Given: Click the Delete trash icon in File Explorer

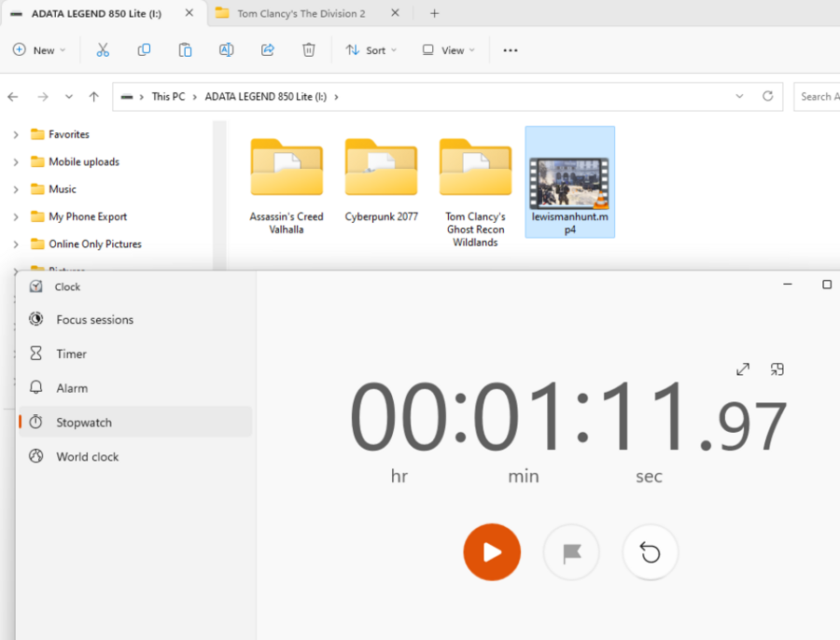Looking at the screenshot, I should pos(309,50).
